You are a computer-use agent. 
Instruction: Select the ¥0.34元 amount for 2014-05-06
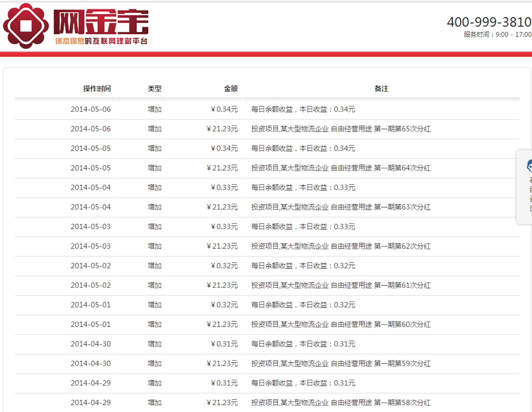(x=224, y=109)
